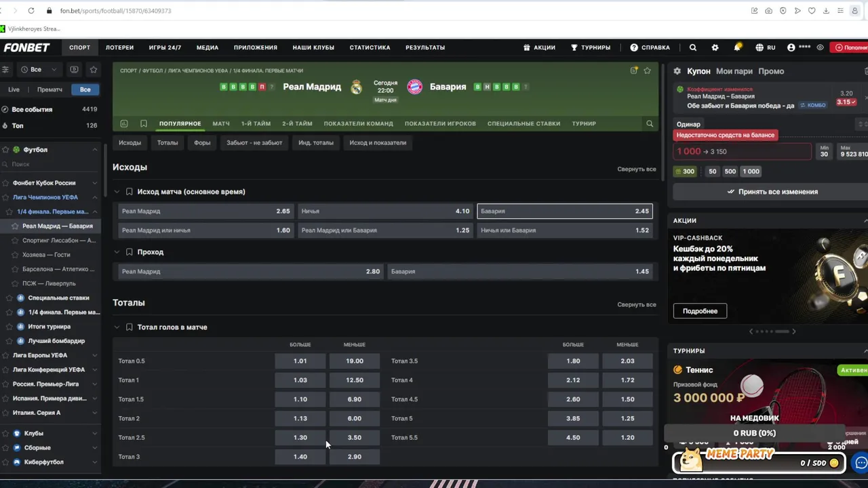Screen dimensions: 868x488
Task: Expand Лига Европы УЕФА league
Action: point(95,355)
